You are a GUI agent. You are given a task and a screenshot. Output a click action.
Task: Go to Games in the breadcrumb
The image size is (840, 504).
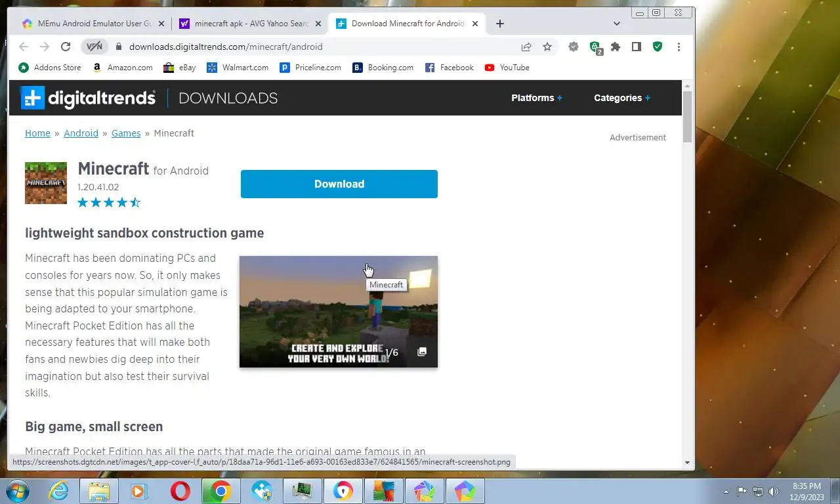126,133
